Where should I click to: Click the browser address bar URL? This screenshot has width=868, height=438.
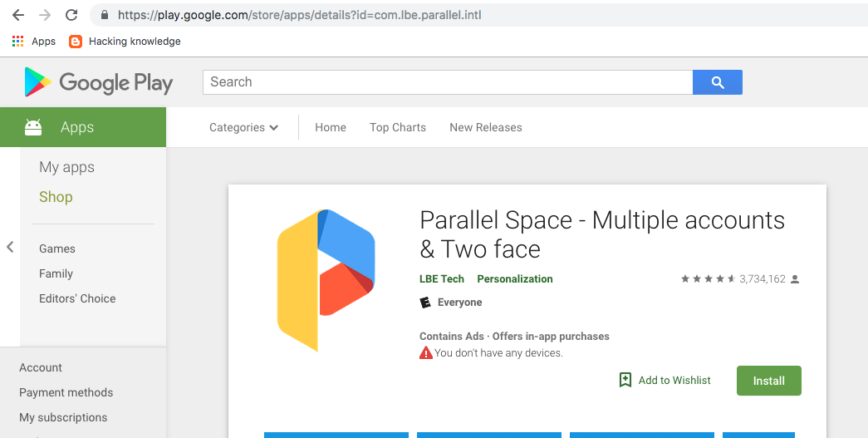pos(300,15)
